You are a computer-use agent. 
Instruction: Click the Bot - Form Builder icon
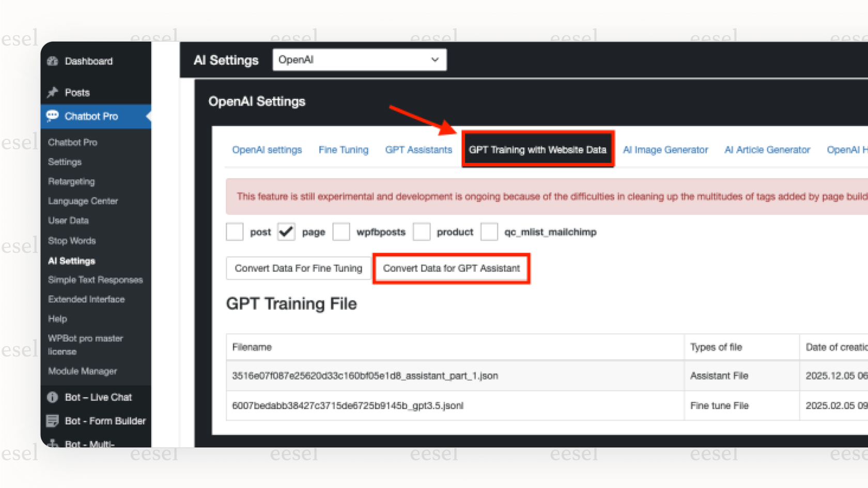pos(53,421)
